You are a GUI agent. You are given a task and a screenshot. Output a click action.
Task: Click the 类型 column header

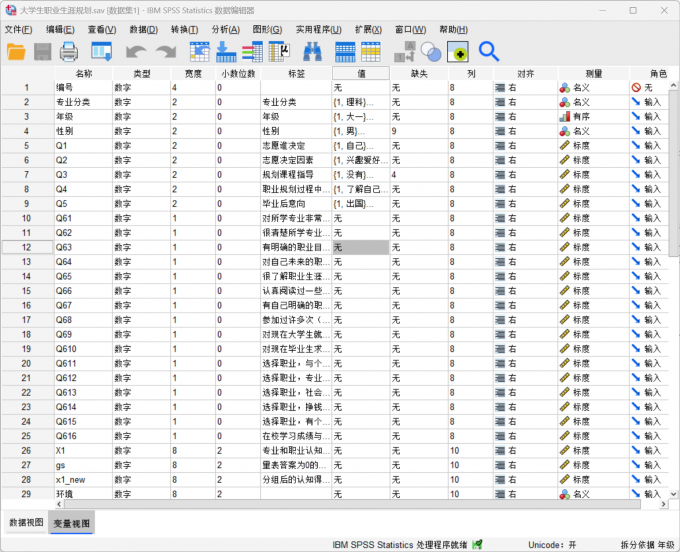coord(142,74)
